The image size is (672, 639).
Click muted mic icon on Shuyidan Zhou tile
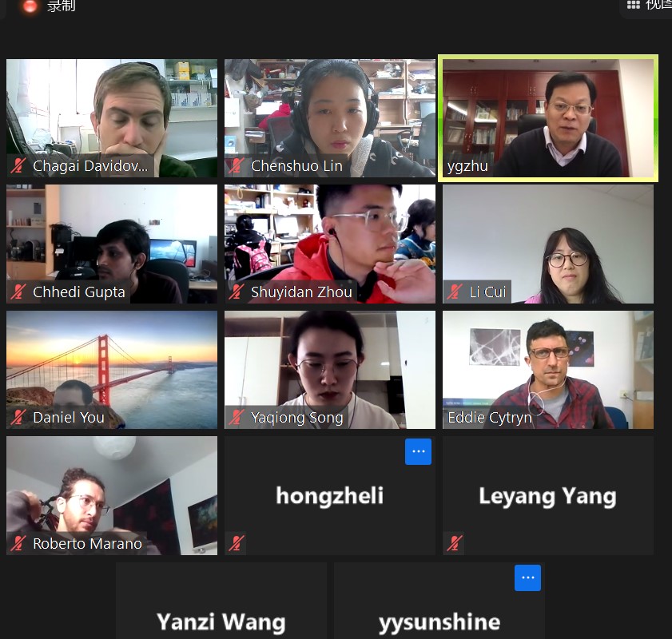(x=237, y=292)
